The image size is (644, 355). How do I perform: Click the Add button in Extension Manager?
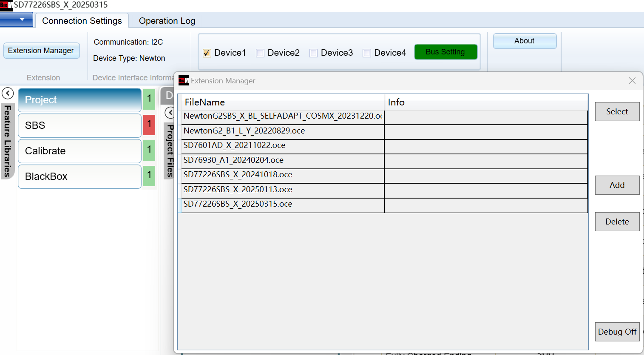[x=617, y=185]
